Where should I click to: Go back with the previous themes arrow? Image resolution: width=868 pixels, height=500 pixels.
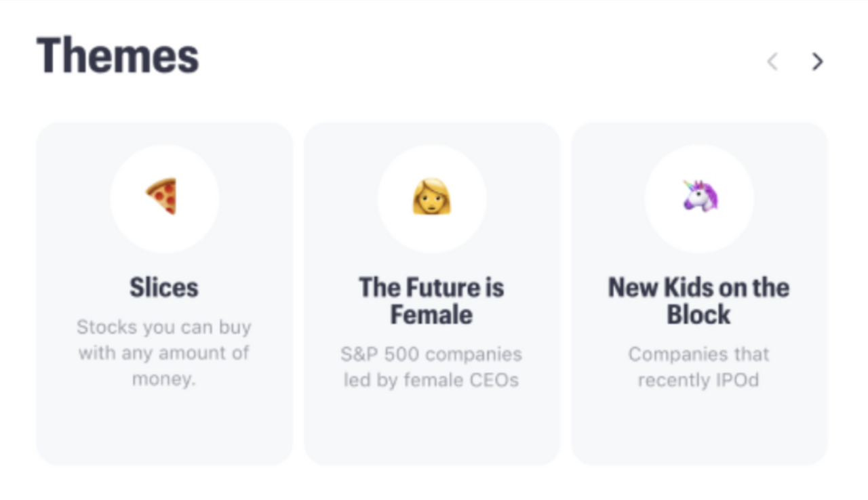click(x=772, y=62)
